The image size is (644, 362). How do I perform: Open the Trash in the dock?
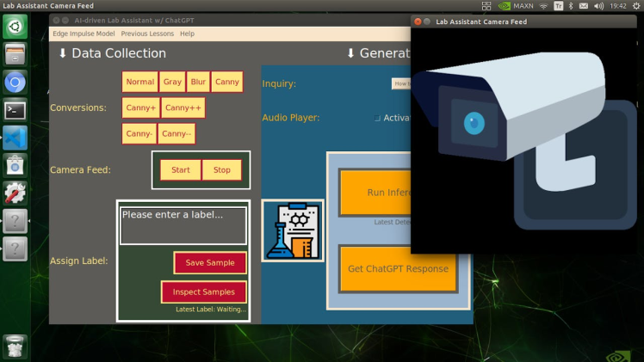coord(15,346)
